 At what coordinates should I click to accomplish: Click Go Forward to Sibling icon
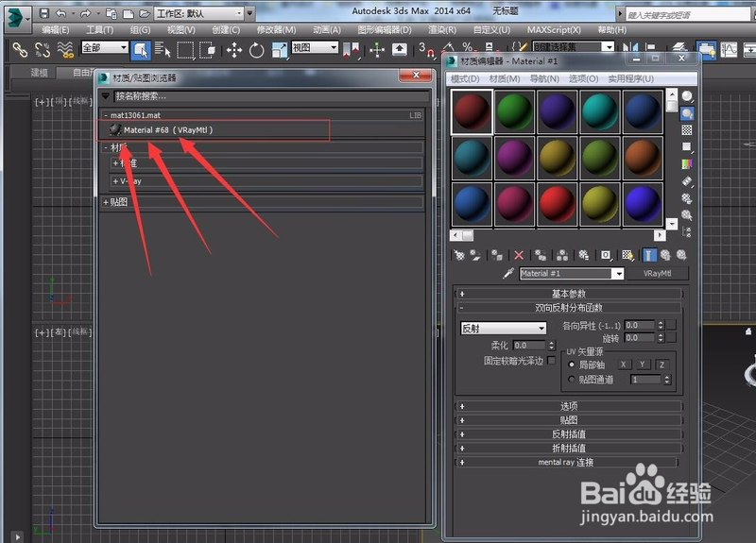coord(681,255)
